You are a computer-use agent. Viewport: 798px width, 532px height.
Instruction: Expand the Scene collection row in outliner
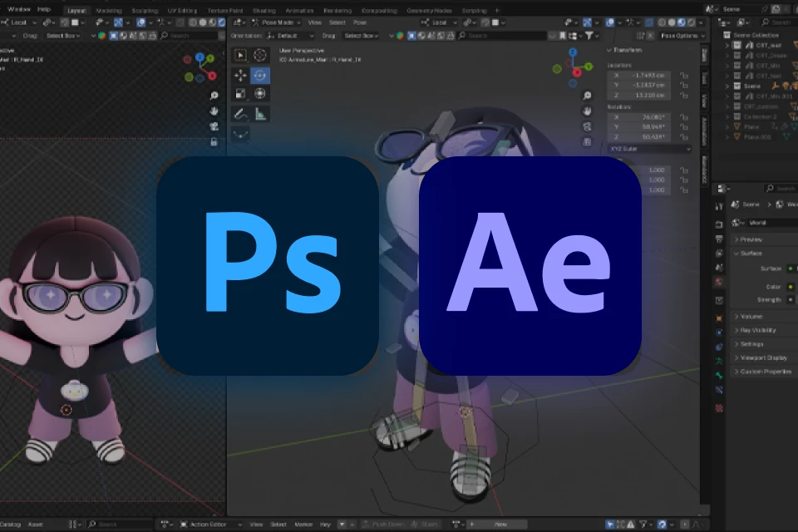pos(727,86)
